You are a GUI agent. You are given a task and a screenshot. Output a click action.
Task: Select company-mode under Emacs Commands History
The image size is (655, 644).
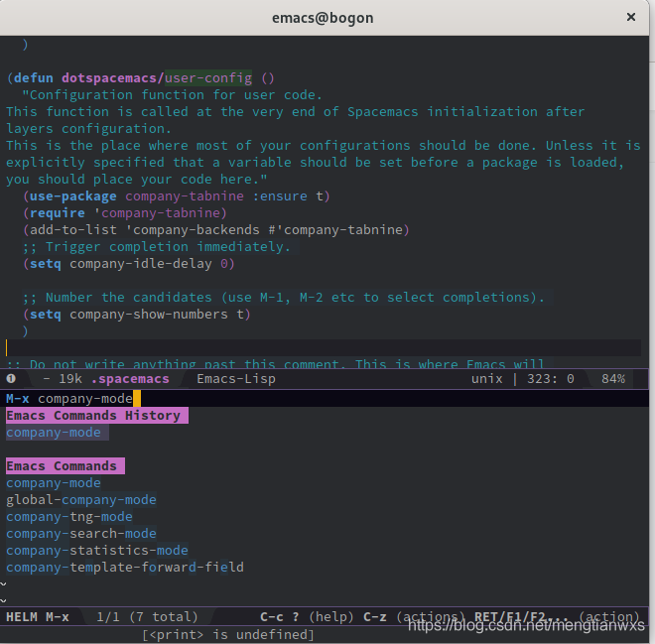tap(54, 433)
